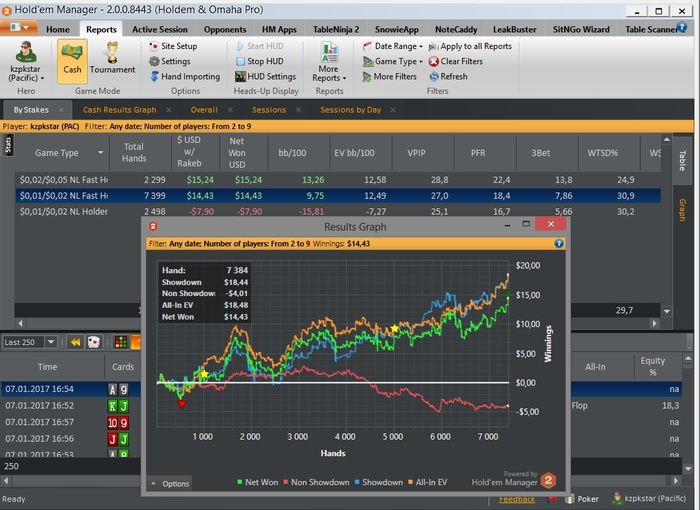Open the Game Type filter dropdown
Viewport: 700px width, 510px height.
click(392, 61)
